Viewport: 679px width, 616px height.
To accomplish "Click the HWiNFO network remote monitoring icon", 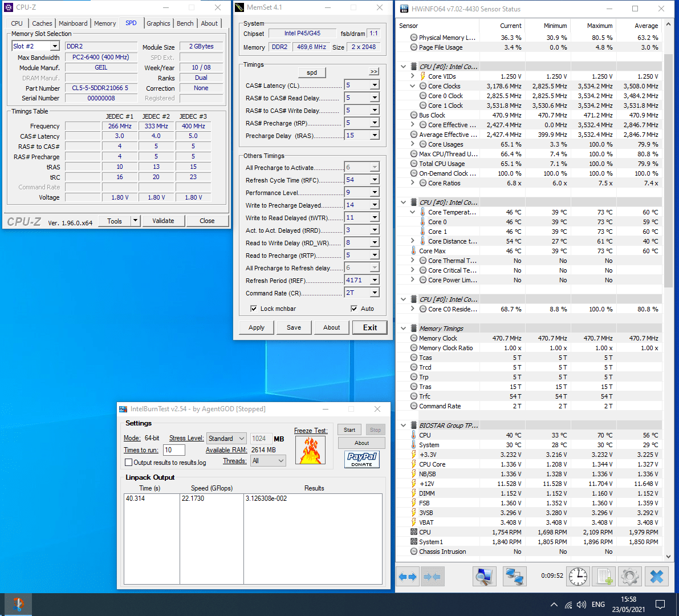I will point(514,577).
